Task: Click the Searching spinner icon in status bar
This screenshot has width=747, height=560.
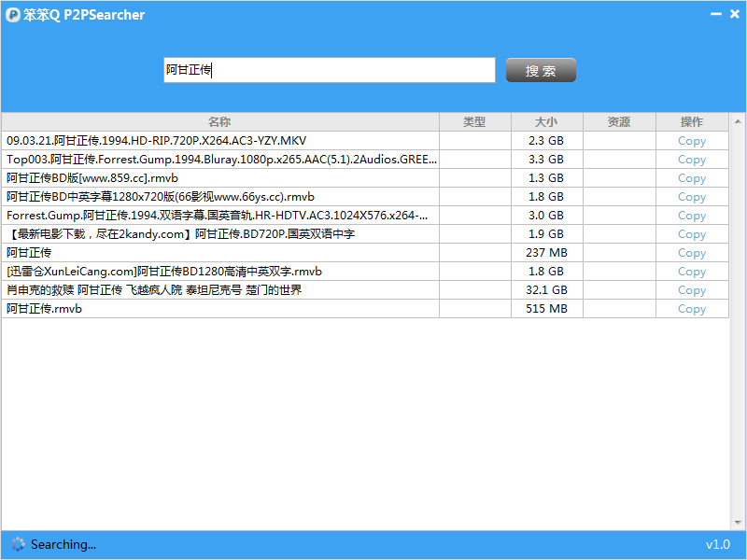Action: pos(18,544)
